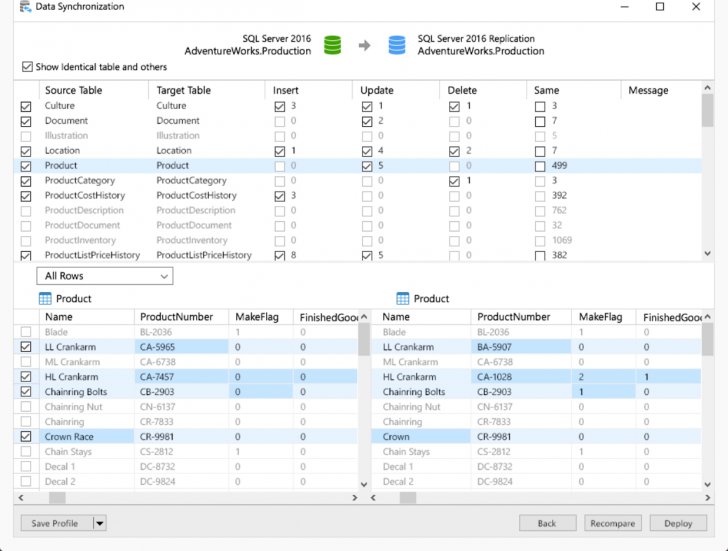This screenshot has width=728, height=551.
Task: Click the source grid horizontal scrollbar right arrow
Action: (355, 498)
